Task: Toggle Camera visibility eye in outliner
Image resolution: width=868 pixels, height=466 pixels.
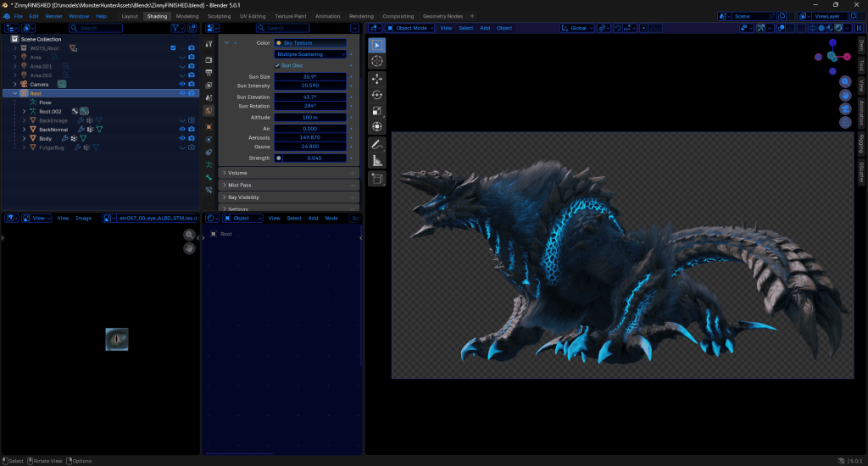Action: coord(182,84)
